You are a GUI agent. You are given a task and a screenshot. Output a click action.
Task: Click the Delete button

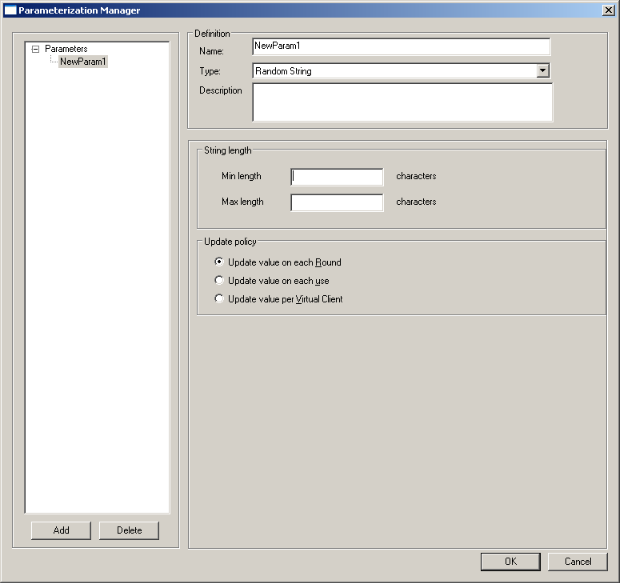[x=129, y=530]
